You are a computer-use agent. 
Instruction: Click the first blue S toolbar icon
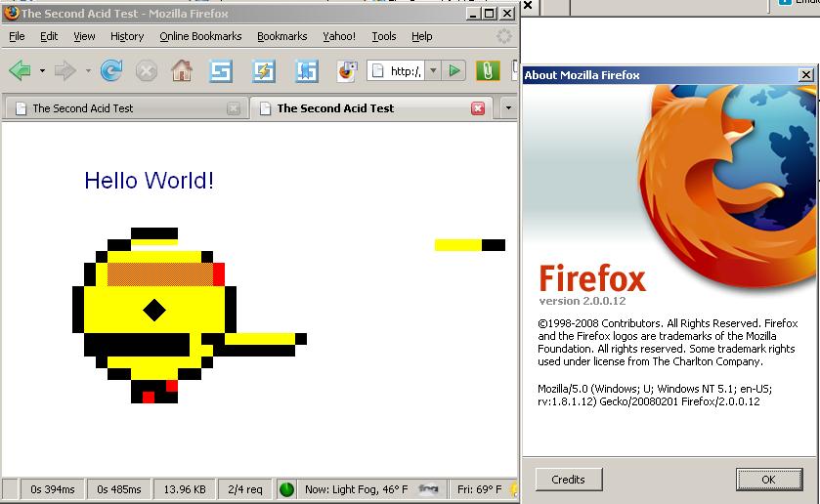tap(221, 71)
